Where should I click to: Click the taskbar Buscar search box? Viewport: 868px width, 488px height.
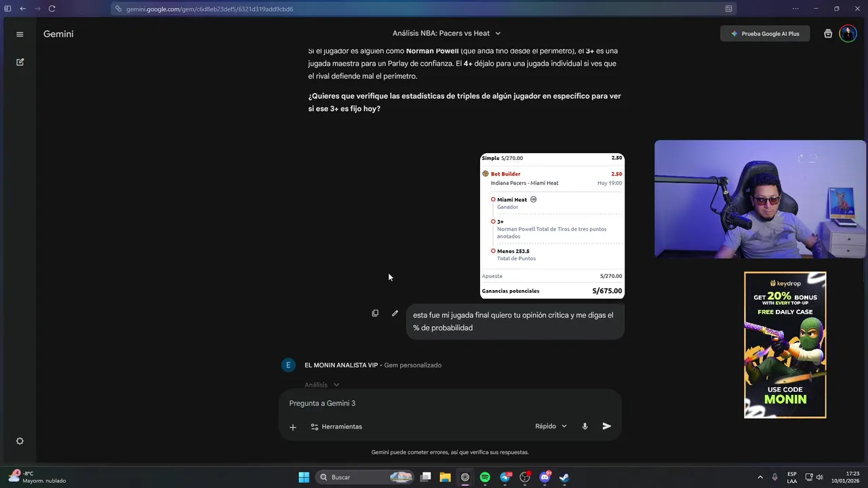click(x=366, y=477)
